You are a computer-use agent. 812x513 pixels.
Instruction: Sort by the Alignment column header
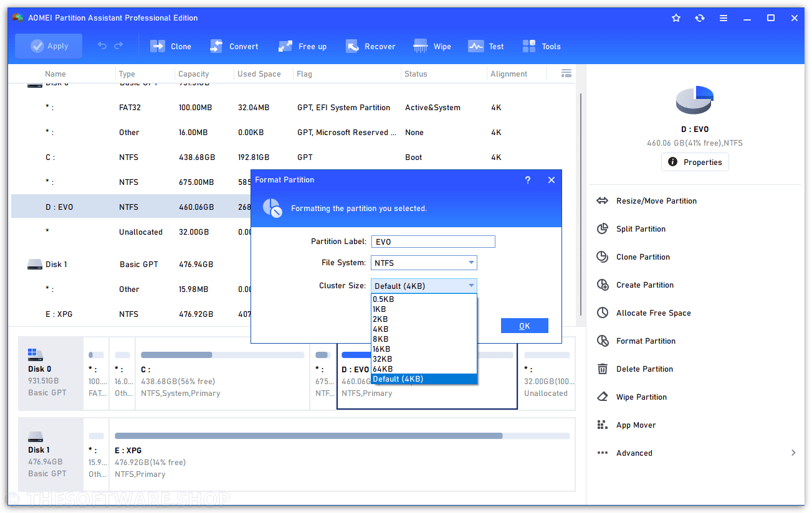coord(509,73)
